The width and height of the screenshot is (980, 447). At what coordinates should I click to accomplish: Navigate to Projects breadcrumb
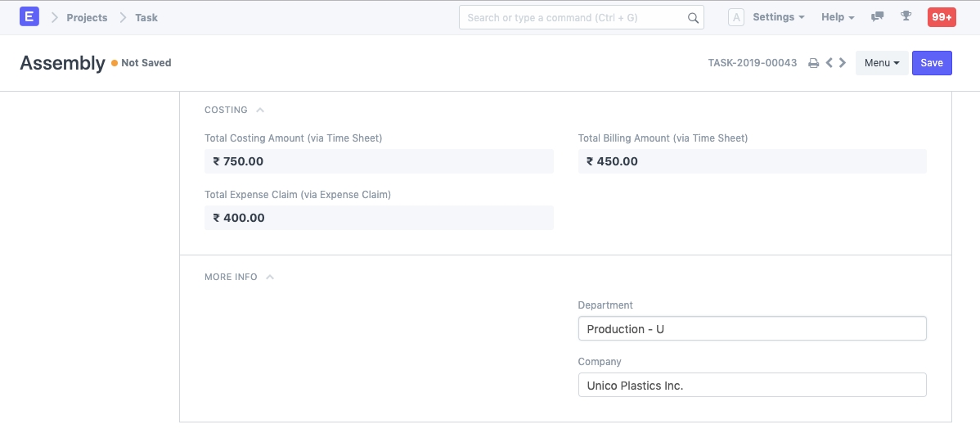[87, 17]
